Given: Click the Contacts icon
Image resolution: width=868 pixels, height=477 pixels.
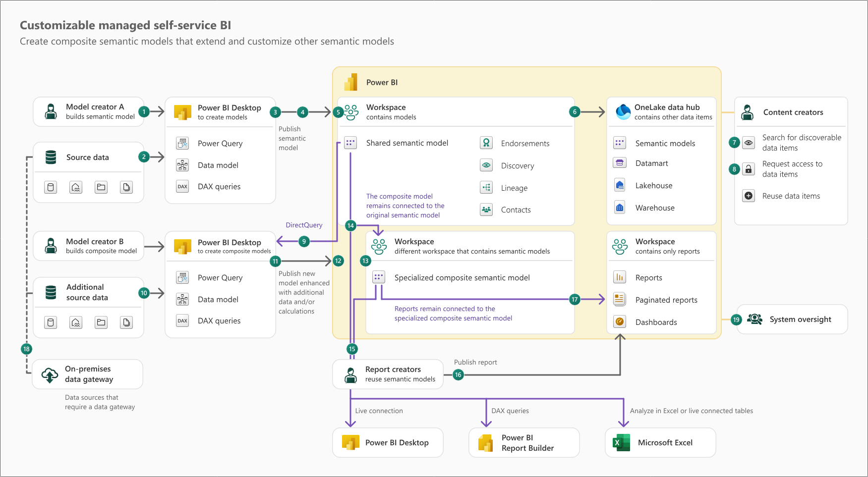Looking at the screenshot, I should click(x=486, y=210).
